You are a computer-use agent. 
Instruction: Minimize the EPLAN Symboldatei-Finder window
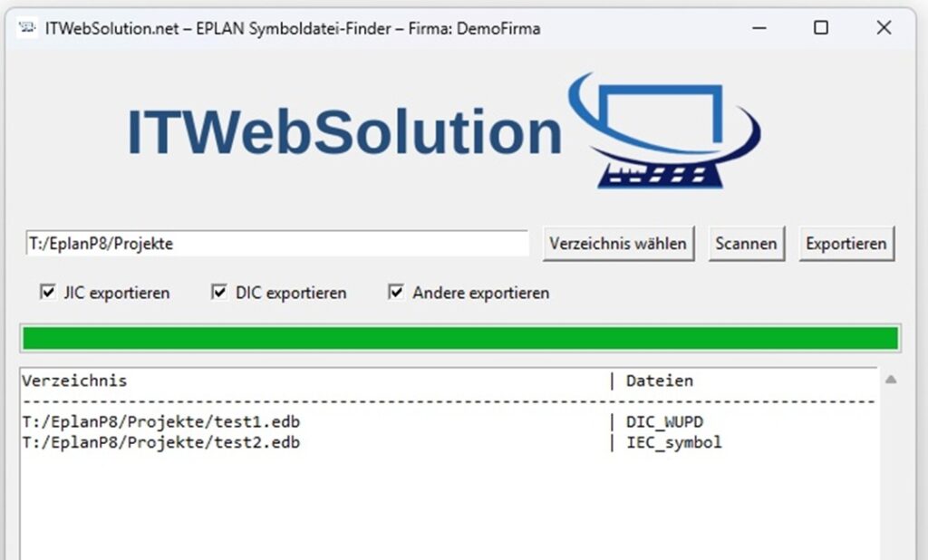pyautogui.click(x=758, y=28)
